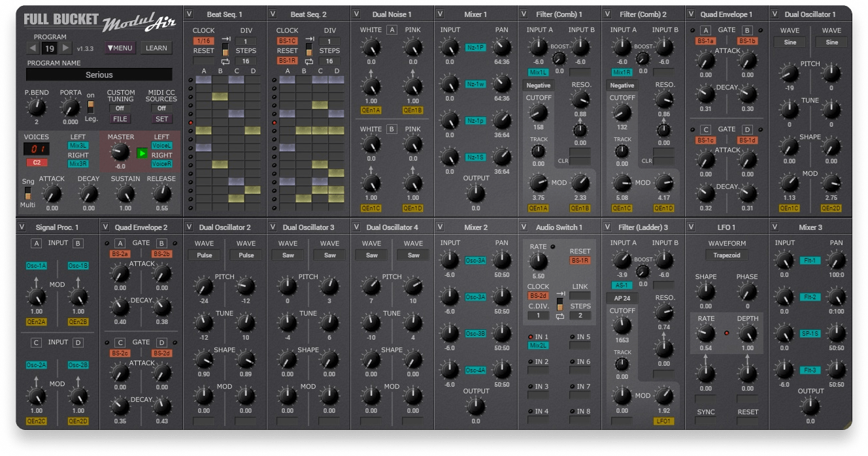The height and width of the screenshot is (456, 868).
Task: Click the green play button beside Master
Action: [142, 153]
